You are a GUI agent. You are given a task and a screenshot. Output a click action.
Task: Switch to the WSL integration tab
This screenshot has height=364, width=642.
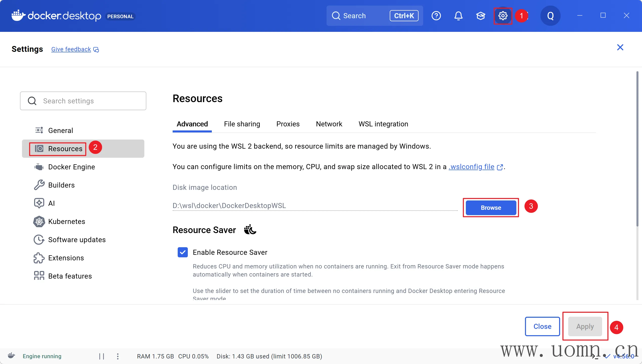[x=383, y=124]
